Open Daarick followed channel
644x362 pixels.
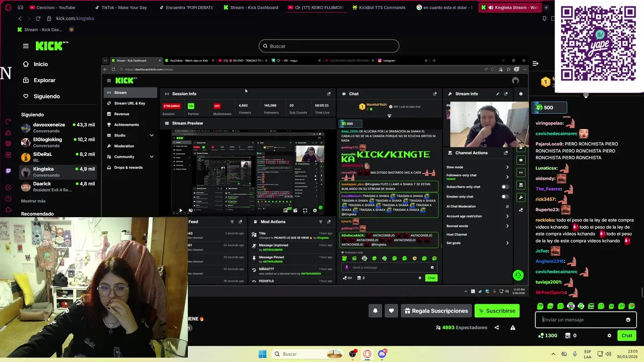coord(58,187)
